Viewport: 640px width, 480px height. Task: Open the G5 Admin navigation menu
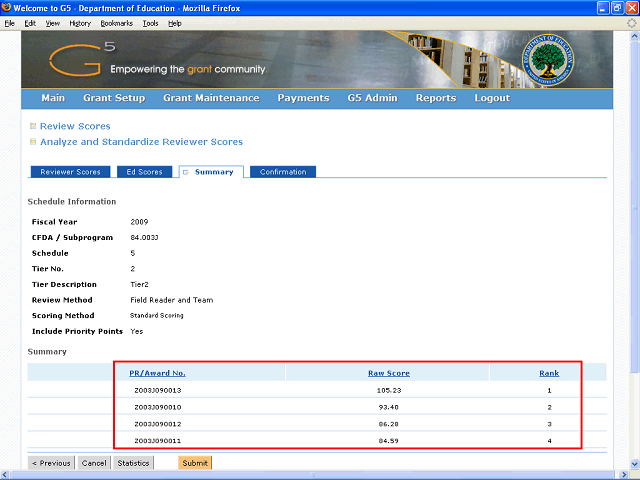tap(372, 98)
